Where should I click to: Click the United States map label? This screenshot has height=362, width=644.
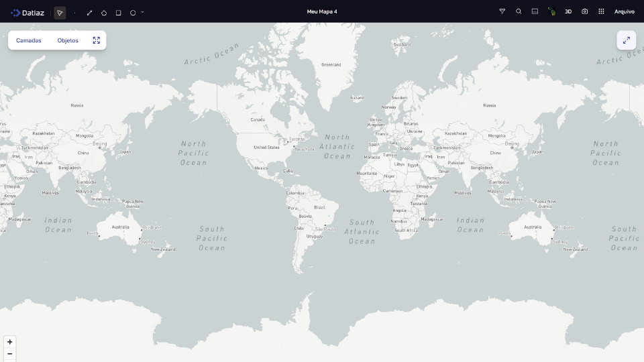point(266,147)
